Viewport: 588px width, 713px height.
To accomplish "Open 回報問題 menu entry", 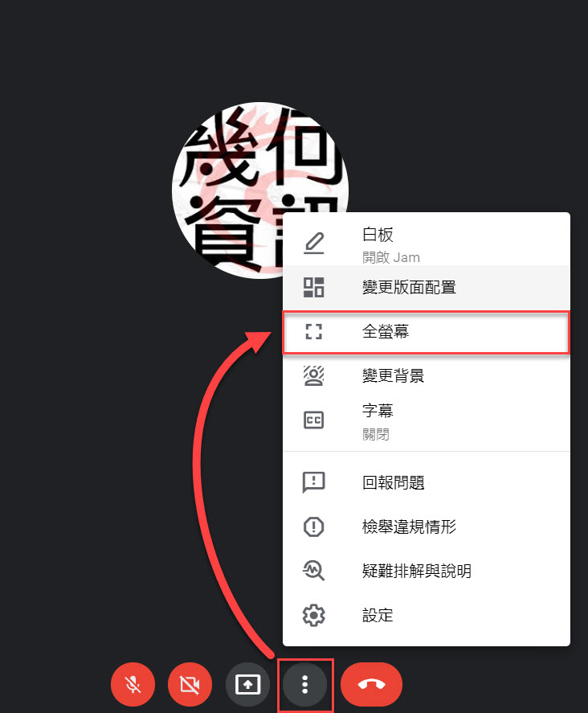I will [427, 482].
